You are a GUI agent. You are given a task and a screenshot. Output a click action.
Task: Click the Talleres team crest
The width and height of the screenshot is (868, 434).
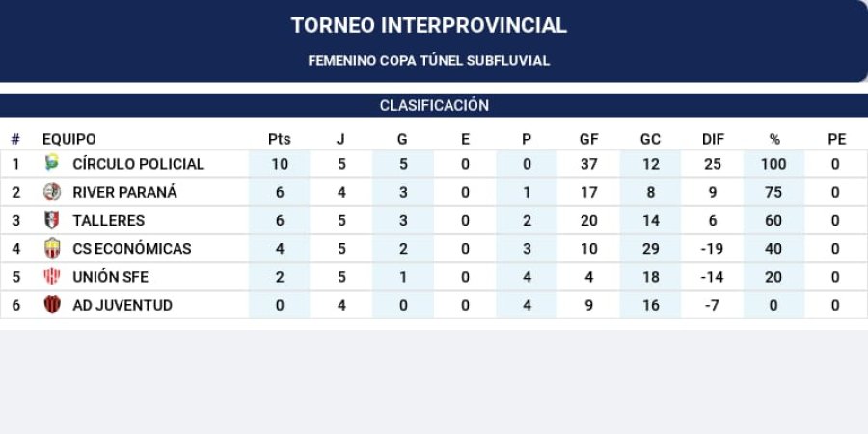52,220
